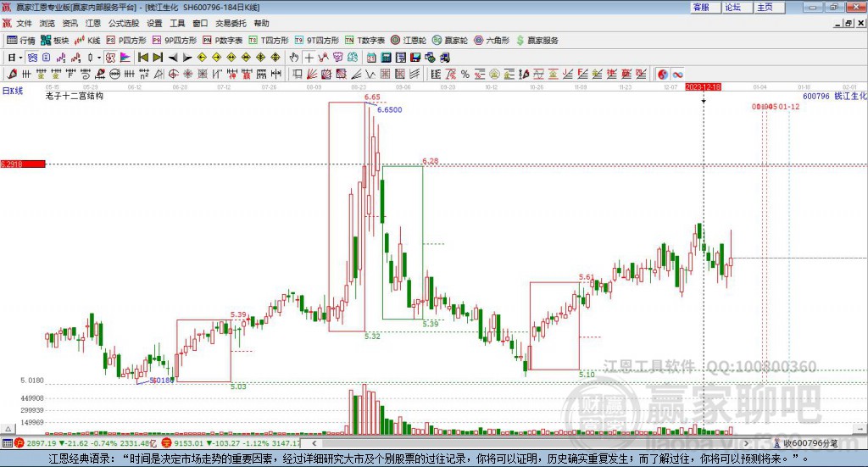Expand the candlestick style dropdown arrow
868x467 pixels.
[x=99, y=58]
